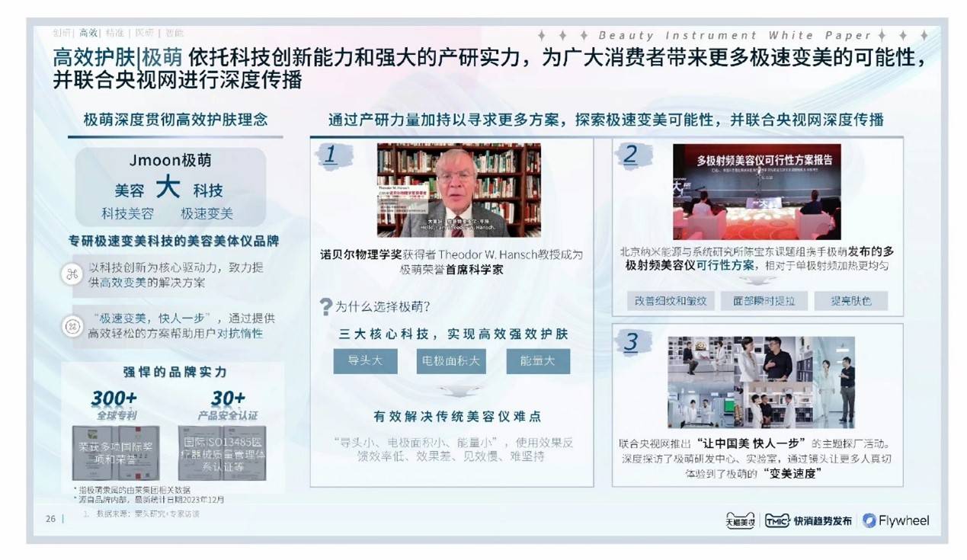Click the circle icon beside 以科技创新为核心驱动力

coord(73,273)
